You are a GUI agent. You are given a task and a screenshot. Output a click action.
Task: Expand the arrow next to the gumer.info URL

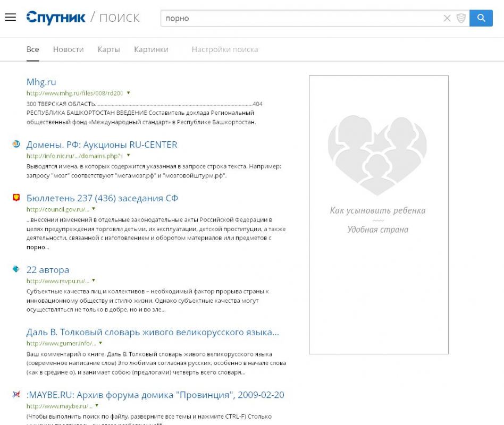point(100,343)
